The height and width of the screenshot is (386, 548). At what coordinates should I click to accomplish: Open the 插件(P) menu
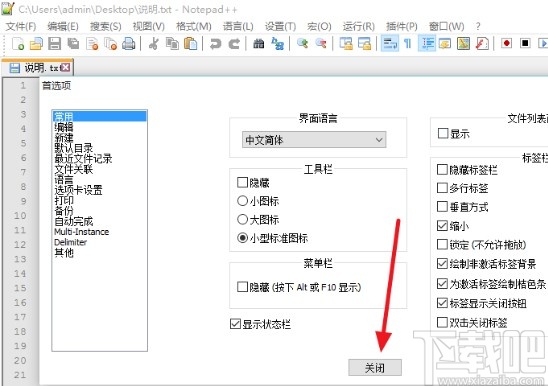(x=402, y=26)
